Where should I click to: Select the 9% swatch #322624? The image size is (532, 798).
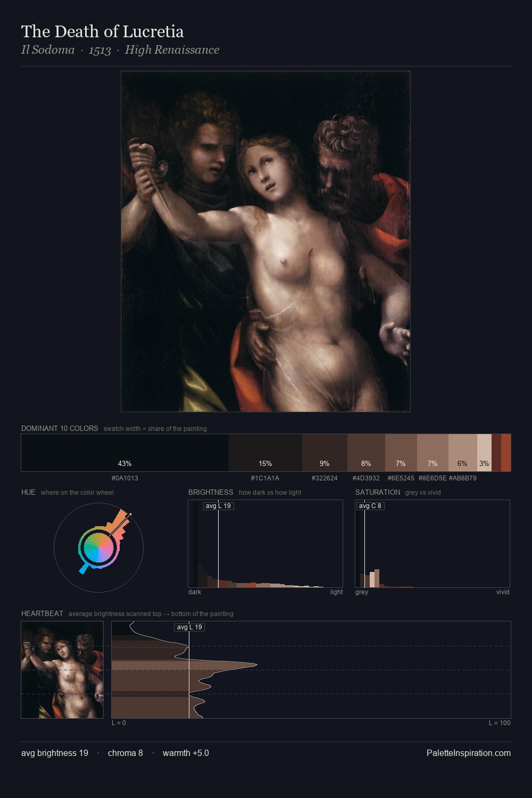(x=325, y=453)
